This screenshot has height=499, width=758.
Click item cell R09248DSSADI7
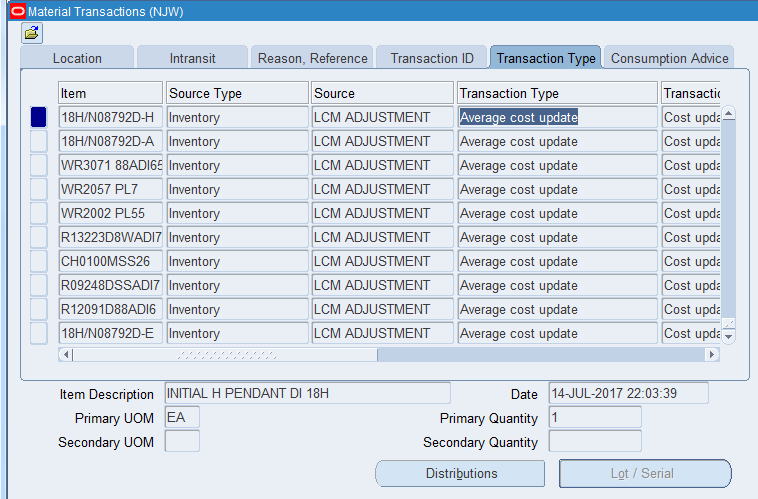pyautogui.click(x=110, y=285)
